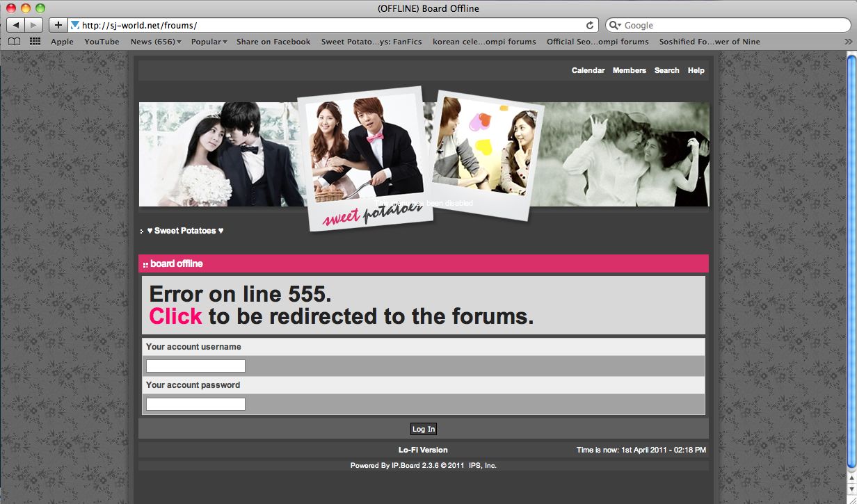Reload the page using the address bar icon

(x=590, y=25)
